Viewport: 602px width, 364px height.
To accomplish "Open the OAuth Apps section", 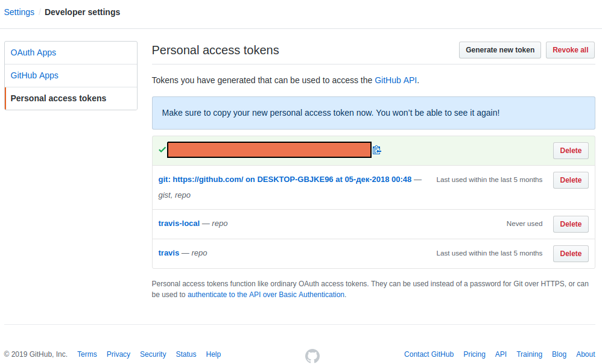I will (34, 52).
